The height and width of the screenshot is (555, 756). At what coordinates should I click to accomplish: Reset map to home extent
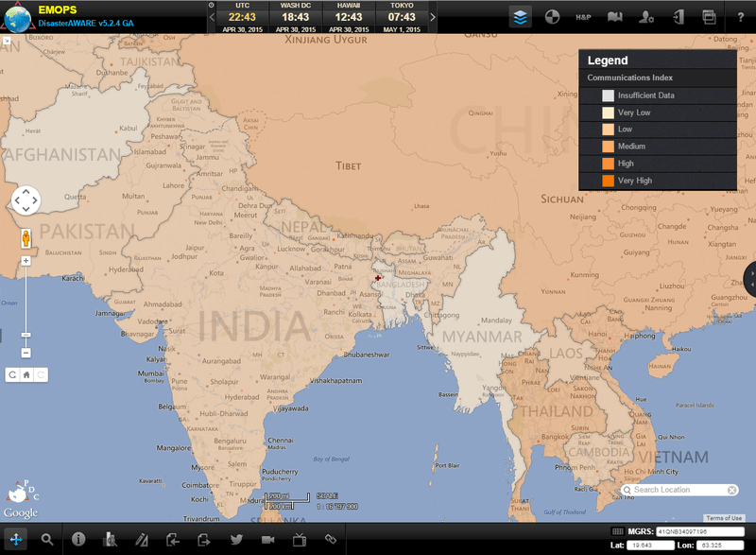tap(27, 374)
